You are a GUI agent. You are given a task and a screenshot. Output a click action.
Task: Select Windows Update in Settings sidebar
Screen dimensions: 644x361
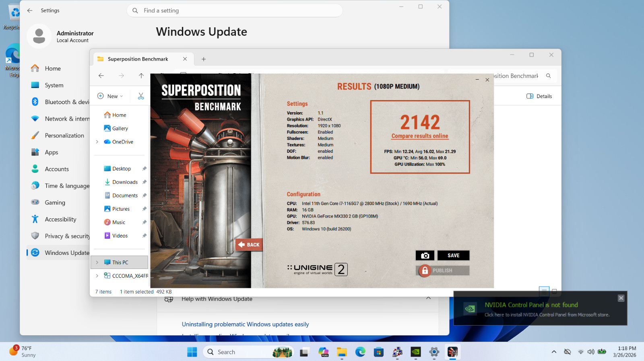coord(59,252)
